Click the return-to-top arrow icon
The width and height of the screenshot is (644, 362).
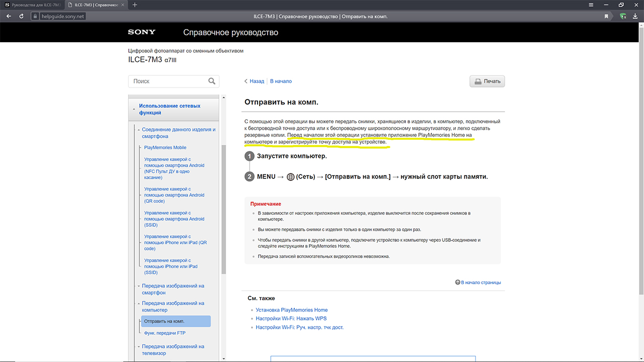click(x=458, y=283)
